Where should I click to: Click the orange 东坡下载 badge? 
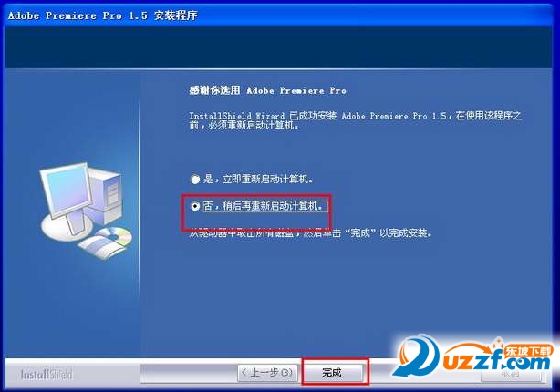[529, 351]
